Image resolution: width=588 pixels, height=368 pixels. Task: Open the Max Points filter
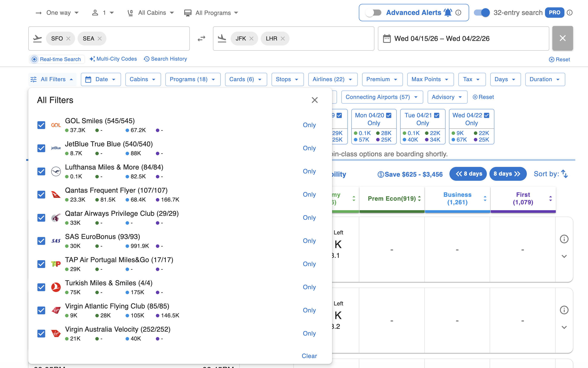click(430, 79)
